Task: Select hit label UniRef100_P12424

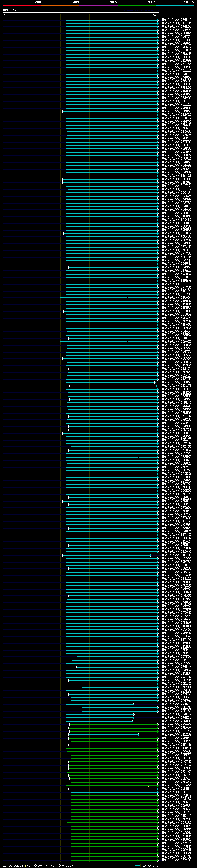Action: (177, 375)
